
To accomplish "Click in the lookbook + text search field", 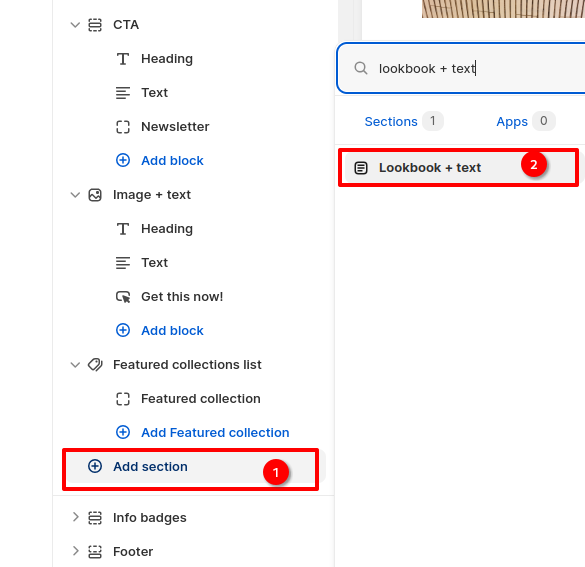I will (x=461, y=68).
